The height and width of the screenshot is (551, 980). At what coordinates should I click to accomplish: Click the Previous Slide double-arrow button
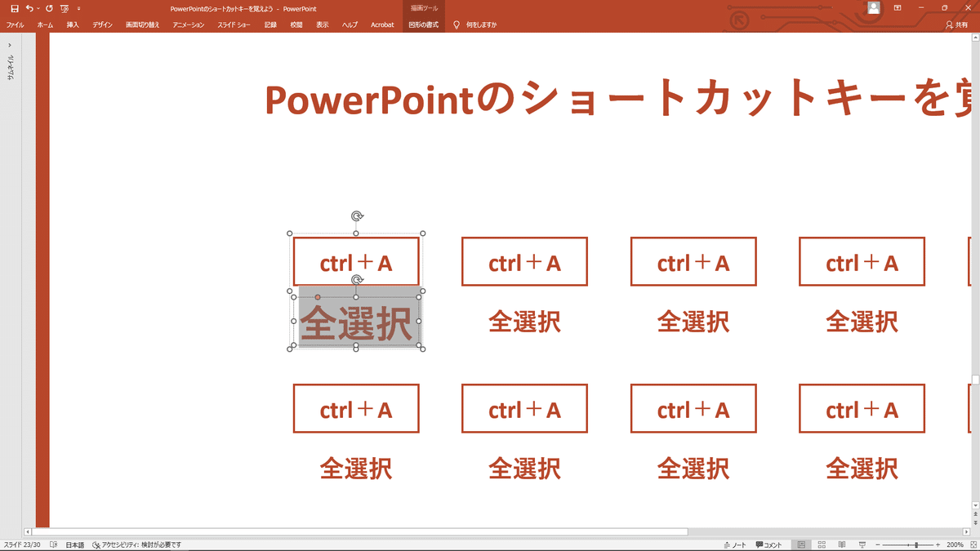pos(975,513)
